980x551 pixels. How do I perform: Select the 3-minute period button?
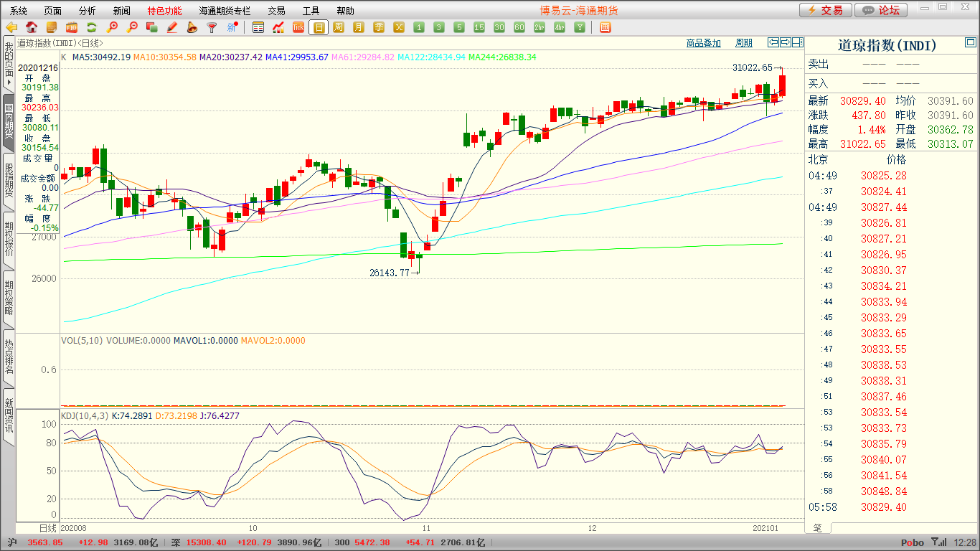point(439,28)
